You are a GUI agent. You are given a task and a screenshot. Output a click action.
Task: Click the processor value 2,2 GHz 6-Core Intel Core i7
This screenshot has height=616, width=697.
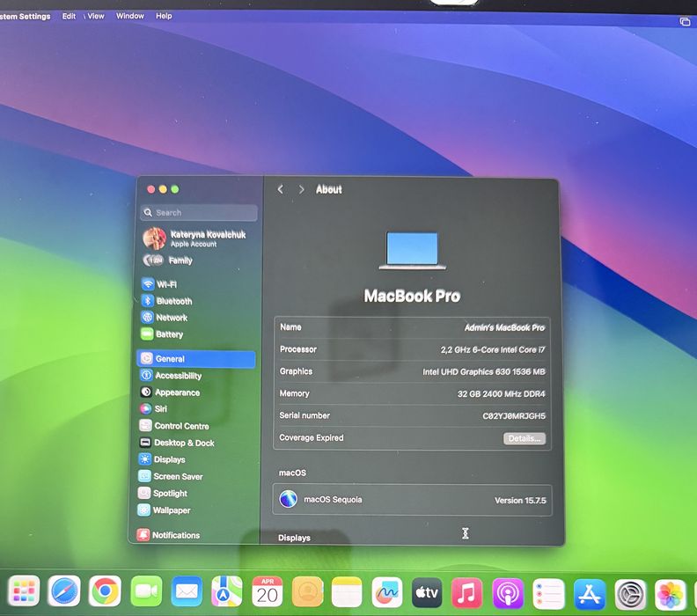493,349
